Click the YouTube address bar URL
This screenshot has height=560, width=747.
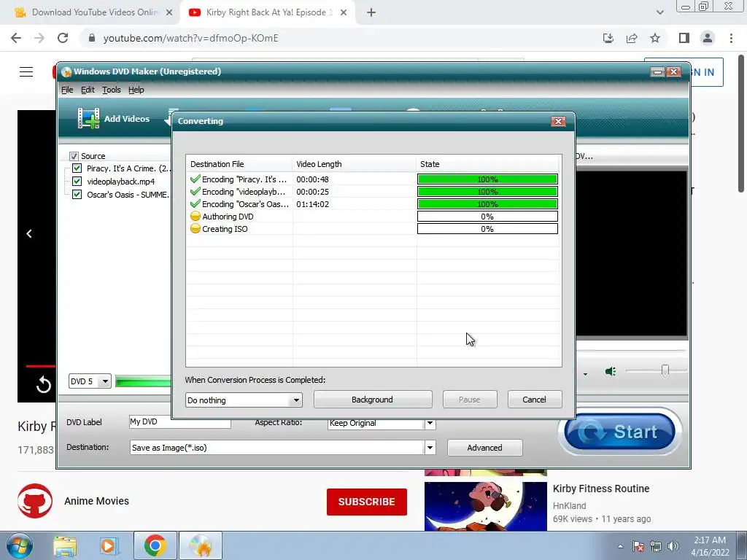tap(190, 38)
